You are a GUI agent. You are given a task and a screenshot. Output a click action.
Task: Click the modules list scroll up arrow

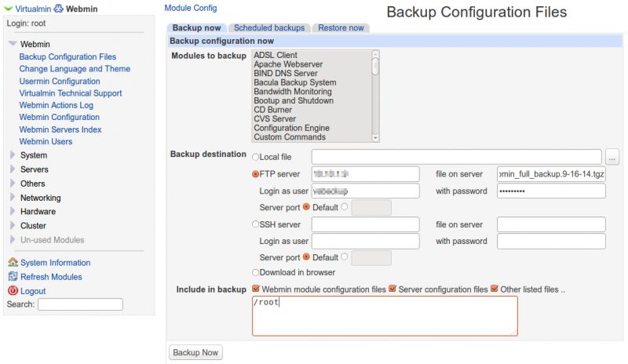[375, 54]
